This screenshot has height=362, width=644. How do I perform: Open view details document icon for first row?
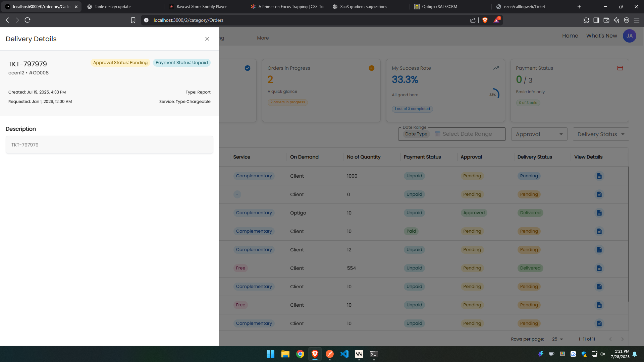tap(599, 176)
